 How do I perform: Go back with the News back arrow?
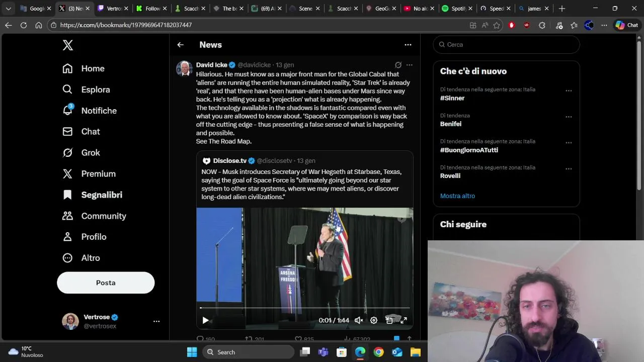pyautogui.click(x=180, y=45)
